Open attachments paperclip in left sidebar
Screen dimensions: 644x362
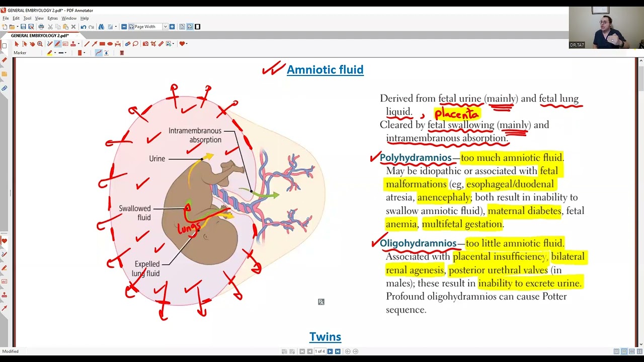click(x=4, y=88)
